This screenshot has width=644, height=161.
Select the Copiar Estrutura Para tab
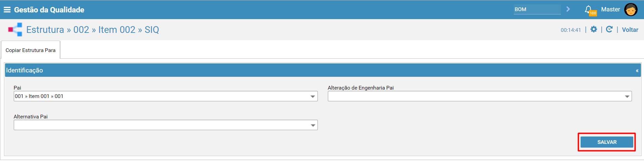[31, 50]
